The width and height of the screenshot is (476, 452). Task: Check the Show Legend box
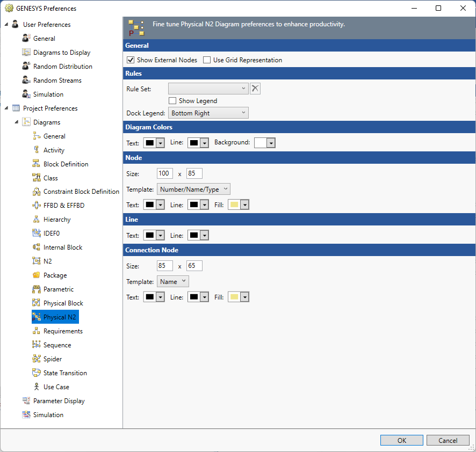pyautogui.click(x=172, y=101)
